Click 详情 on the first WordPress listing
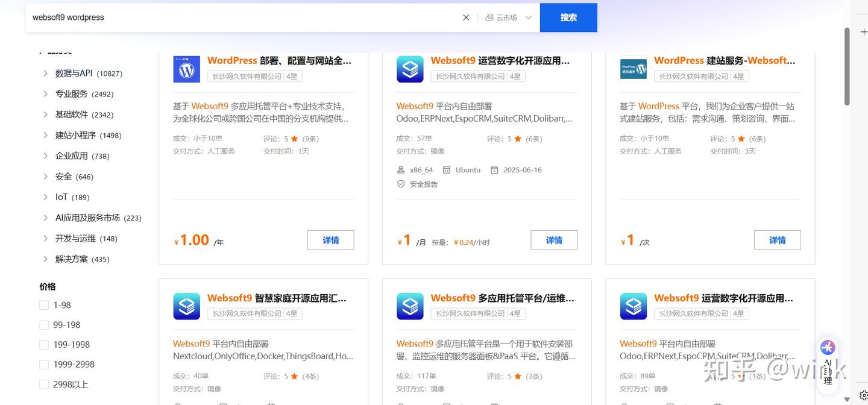 pyautogui.click(x=330, y=239)
